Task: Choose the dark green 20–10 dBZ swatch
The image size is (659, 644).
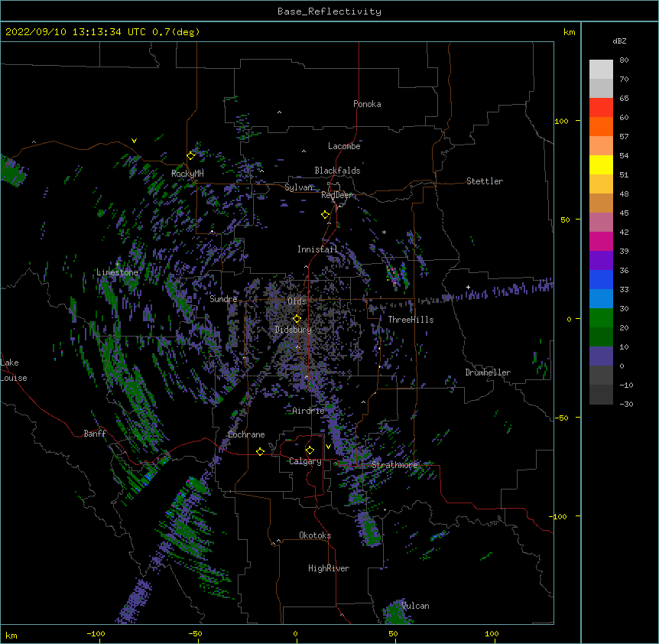Action: click(601, 337)
